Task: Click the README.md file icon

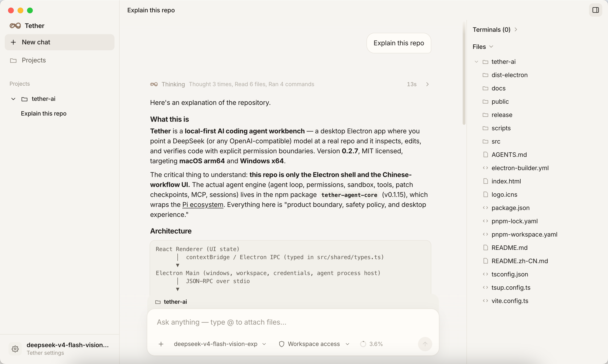Action: pos(485,247)
